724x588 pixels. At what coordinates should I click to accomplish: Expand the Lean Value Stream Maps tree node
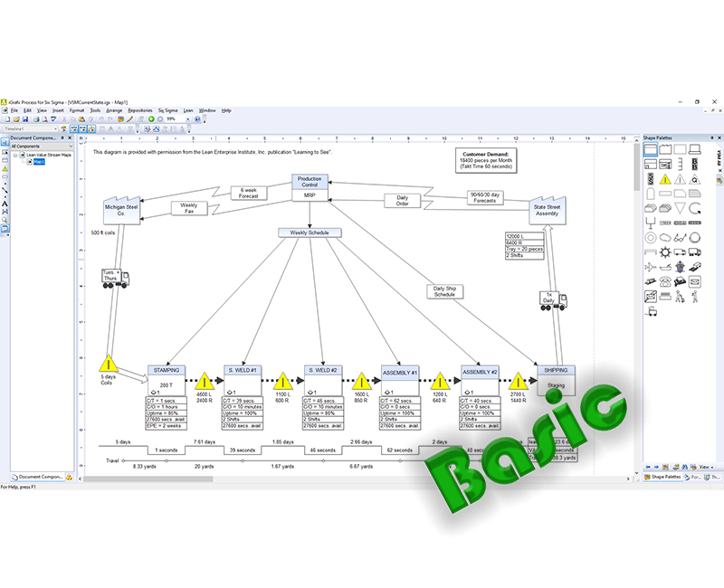click(x=15, y=155)
